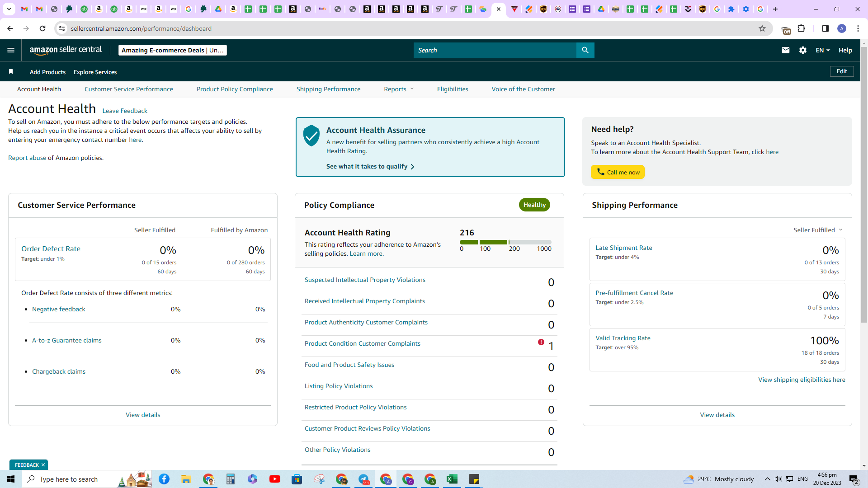Click the Seller Central search field
Viewport: 868px width, 488px height.
click(x=495, y=50)
